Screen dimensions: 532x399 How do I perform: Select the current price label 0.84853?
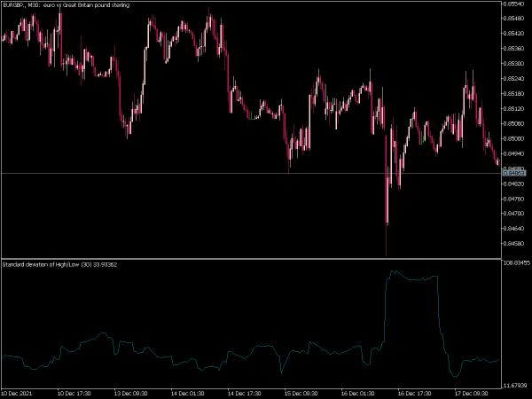[x=513, y=174]
